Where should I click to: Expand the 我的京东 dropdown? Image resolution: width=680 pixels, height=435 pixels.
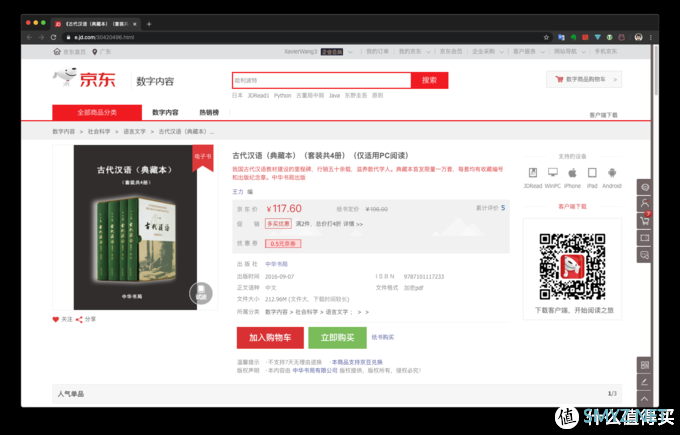[x=428, y=52]
